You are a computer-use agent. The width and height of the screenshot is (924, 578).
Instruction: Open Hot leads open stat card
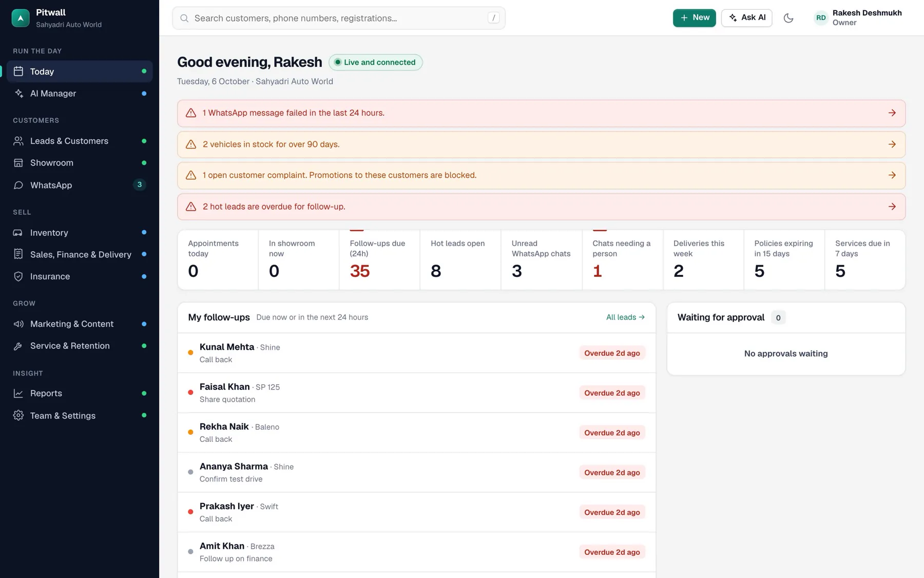coord(460,260)
